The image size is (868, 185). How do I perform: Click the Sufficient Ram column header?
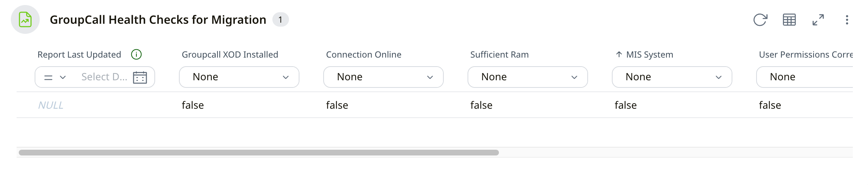click(x=499, y=55)
